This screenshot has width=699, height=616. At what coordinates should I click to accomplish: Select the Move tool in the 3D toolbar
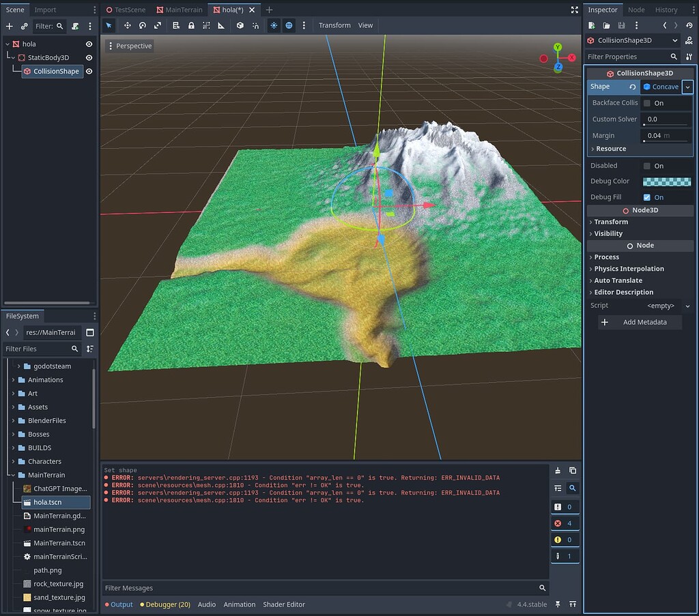[127, 25]
